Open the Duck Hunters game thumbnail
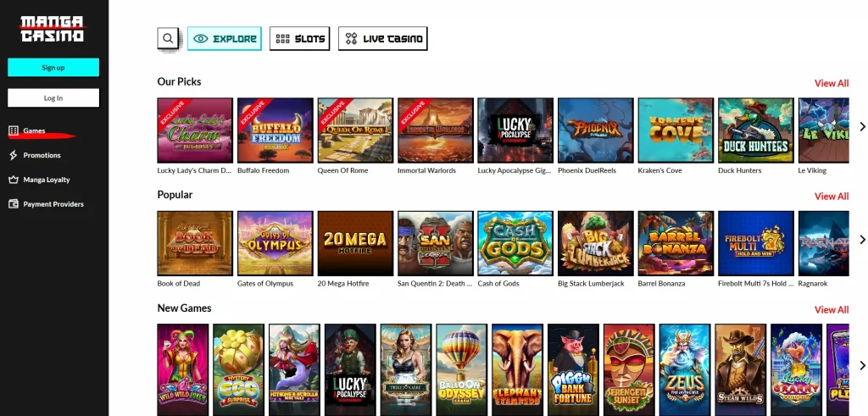Image resolution: width=868 pixels, height=416 pixels. click(x=755, y=130)
